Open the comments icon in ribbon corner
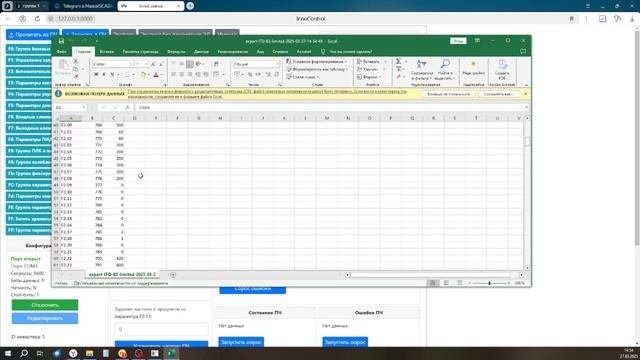 click(523, 51)
